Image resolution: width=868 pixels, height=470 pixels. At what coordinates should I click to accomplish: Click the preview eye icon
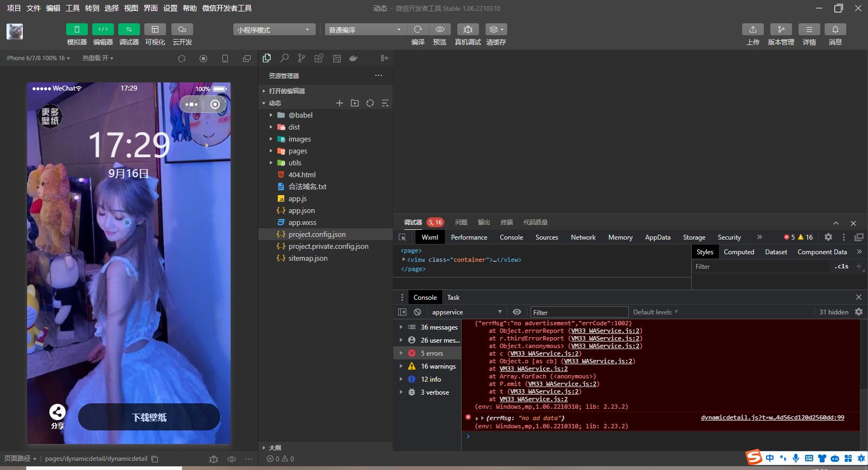(440, 29)
